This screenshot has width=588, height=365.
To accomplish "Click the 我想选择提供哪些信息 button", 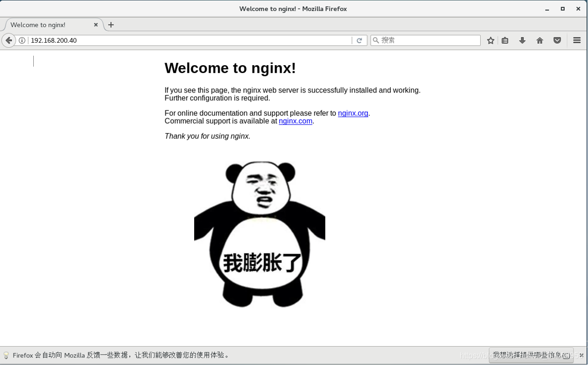I will tap(531, 355).
